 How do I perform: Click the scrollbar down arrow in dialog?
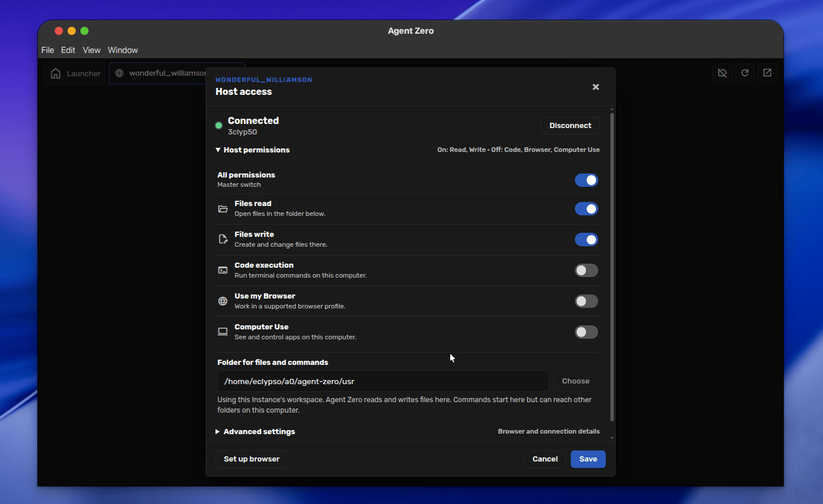[x=612, y=438]
